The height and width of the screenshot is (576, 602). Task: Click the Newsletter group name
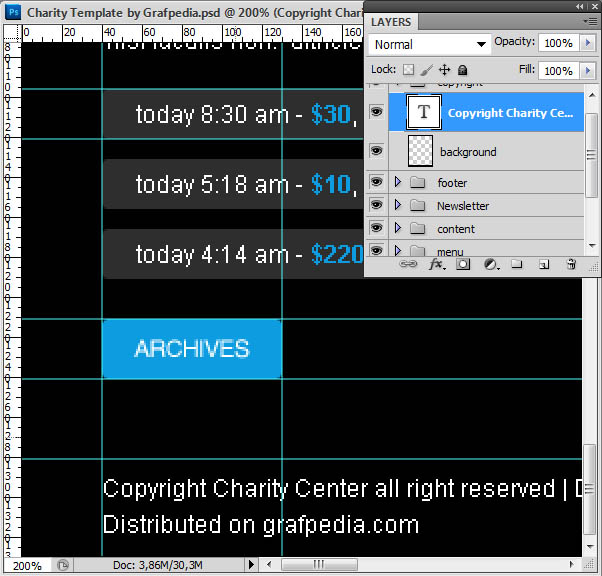[x=463, y=206]
